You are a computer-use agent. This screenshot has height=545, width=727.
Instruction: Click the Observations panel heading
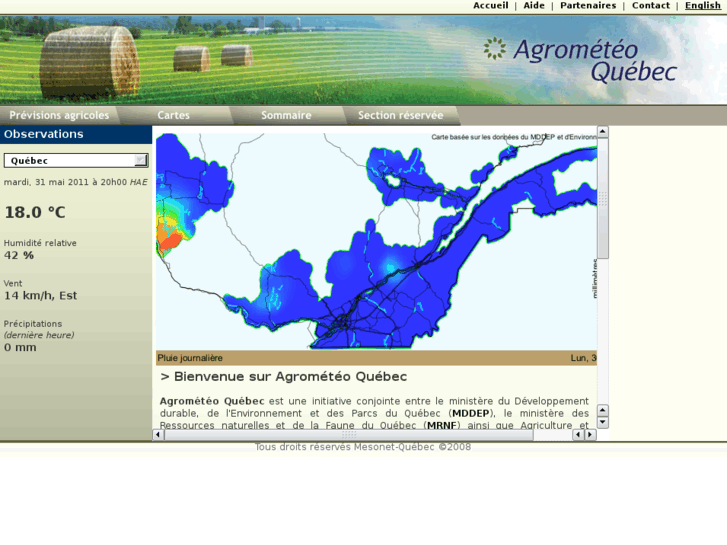(76, 135)
